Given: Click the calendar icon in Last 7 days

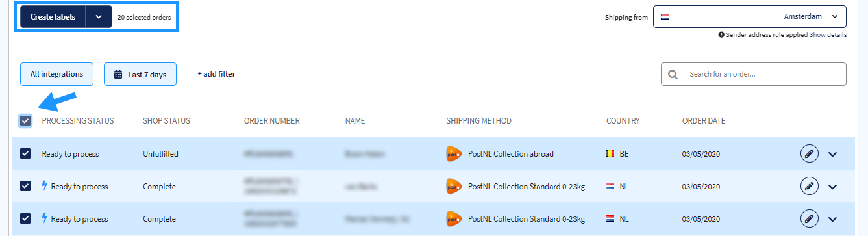Looking at the screenshot, I should click(118, 74).
